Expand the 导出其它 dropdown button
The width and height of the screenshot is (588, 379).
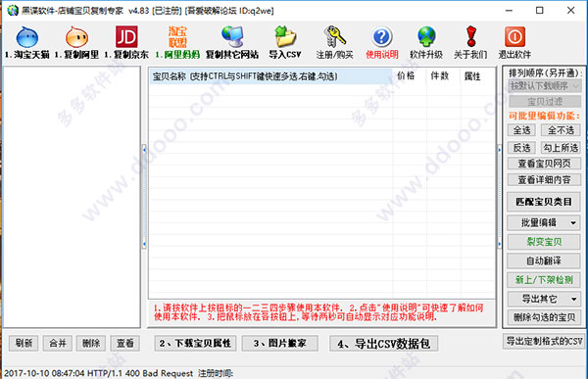tap(544, 299)
